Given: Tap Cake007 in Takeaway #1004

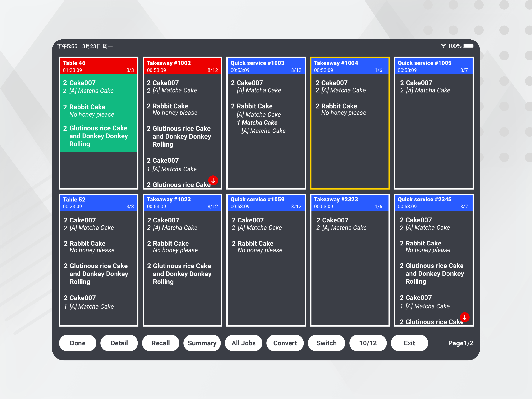Looking at the screenshot, I should click(332, 83).
